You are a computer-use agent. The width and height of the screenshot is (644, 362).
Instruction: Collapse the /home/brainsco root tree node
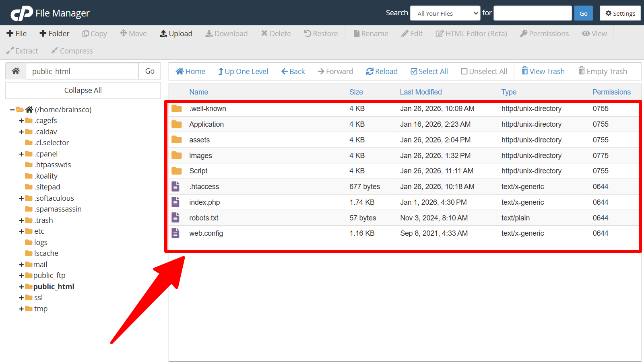point(12,110)
